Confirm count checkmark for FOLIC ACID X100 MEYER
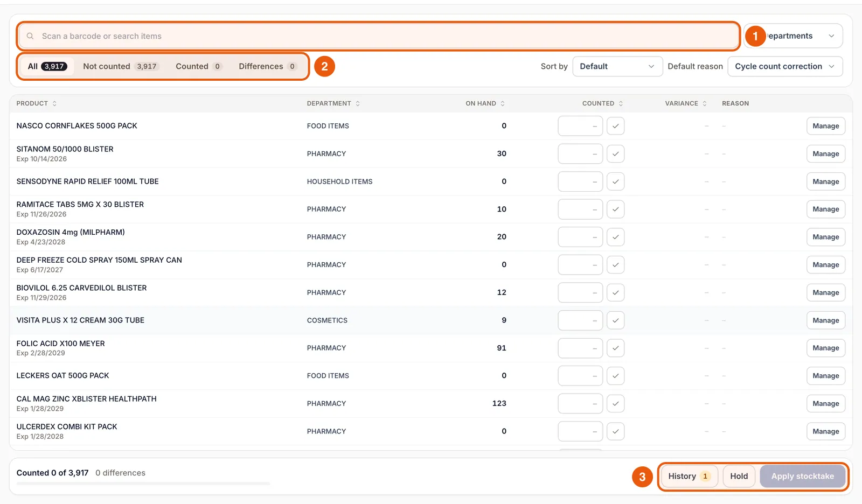Viewport: 862px width, 504px height. (x=615, y=348)
